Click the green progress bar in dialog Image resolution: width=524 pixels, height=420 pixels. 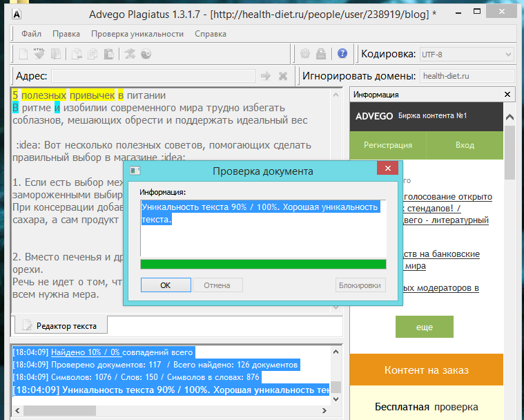263,264
